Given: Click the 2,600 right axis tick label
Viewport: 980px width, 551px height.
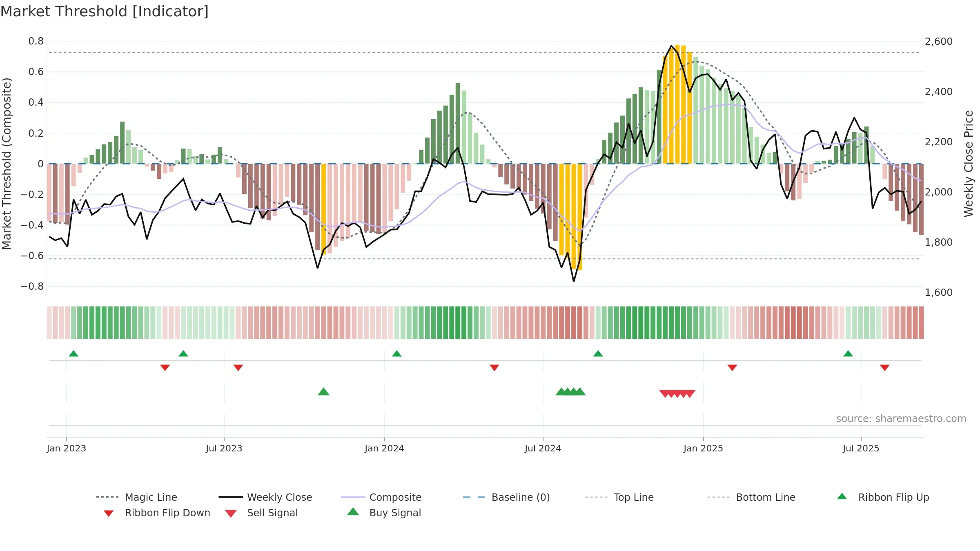Looking at the screenshot, I should pos(939,41).
